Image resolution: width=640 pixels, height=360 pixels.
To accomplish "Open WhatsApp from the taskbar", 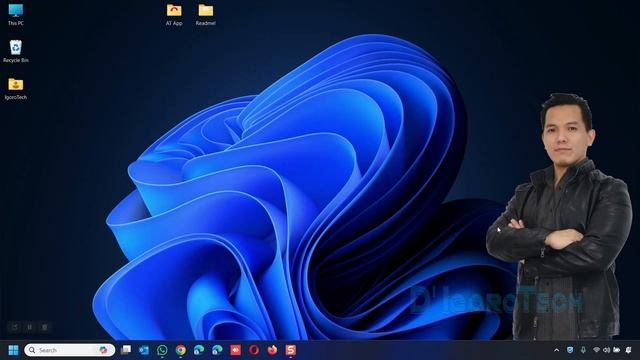I will (x=162, y=350).
